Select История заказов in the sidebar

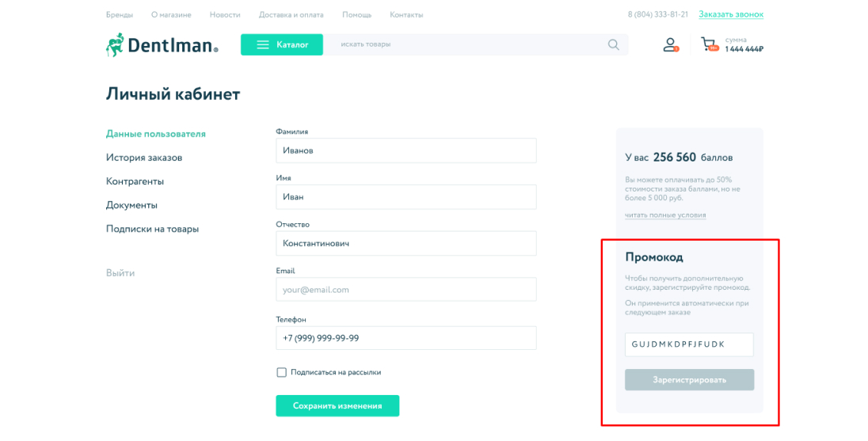pos(144,158)
